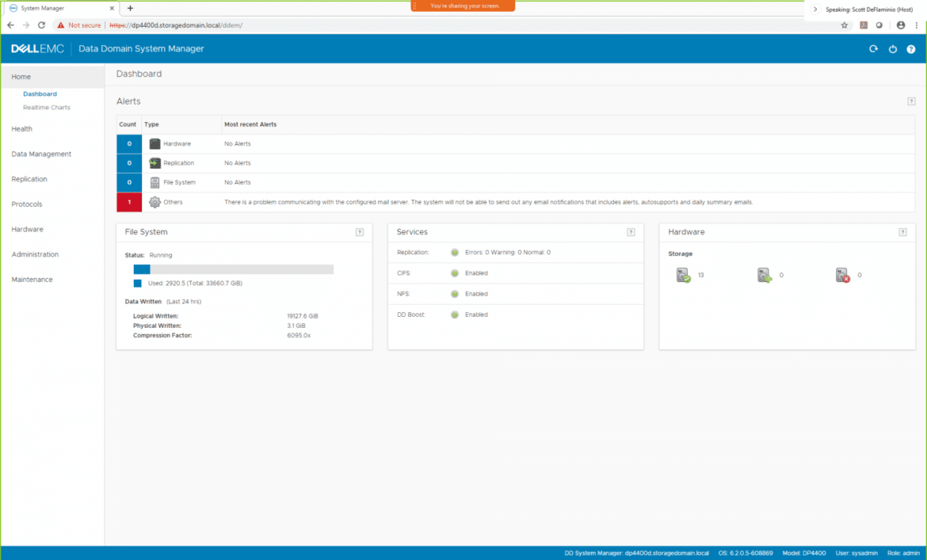Click the Replication alert type icon
This screenshot has height=560, width=927.
[x=154, y=163]
